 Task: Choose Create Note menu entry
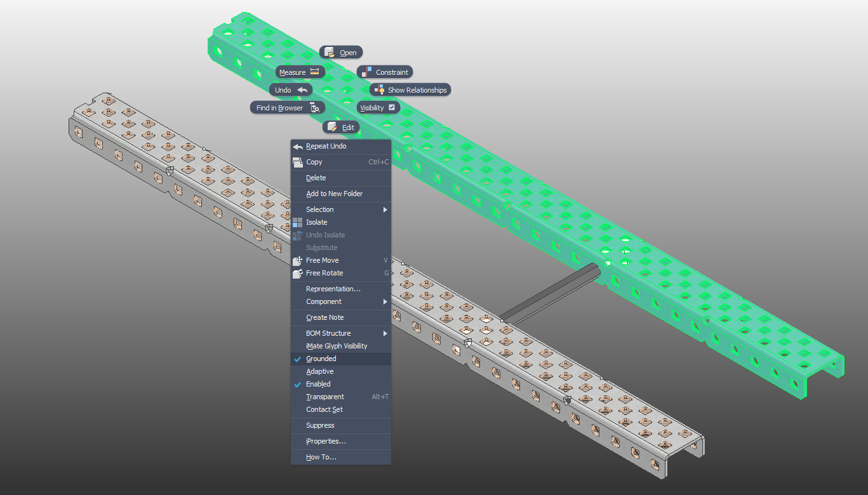pos(341,317)
